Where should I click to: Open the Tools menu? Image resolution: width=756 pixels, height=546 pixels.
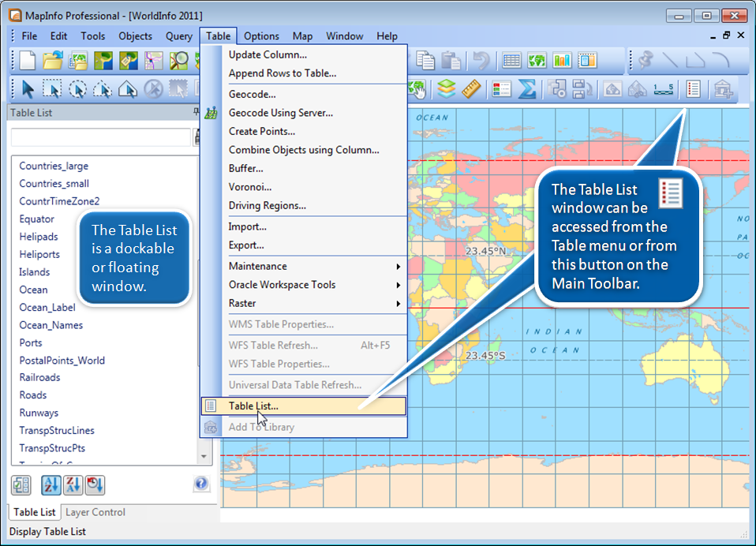click(x=92, y=36)
